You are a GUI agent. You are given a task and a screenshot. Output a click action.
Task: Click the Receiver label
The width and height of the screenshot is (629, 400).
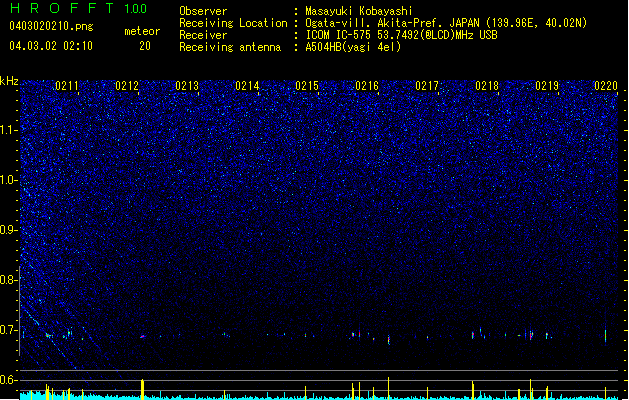coord(203,35)
